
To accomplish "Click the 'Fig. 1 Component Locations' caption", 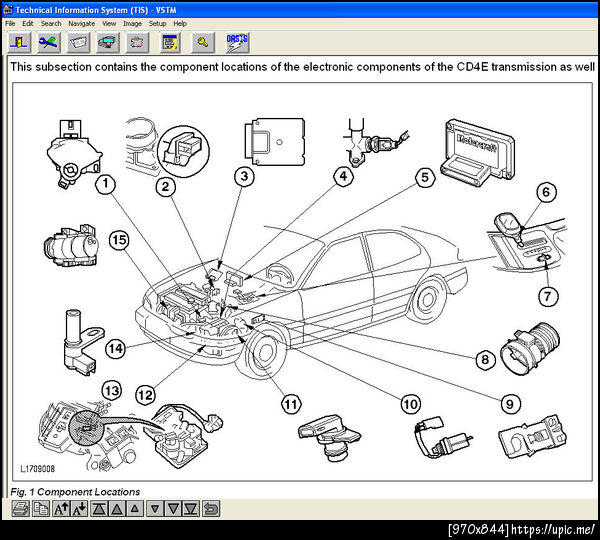I will click(75, 492).
